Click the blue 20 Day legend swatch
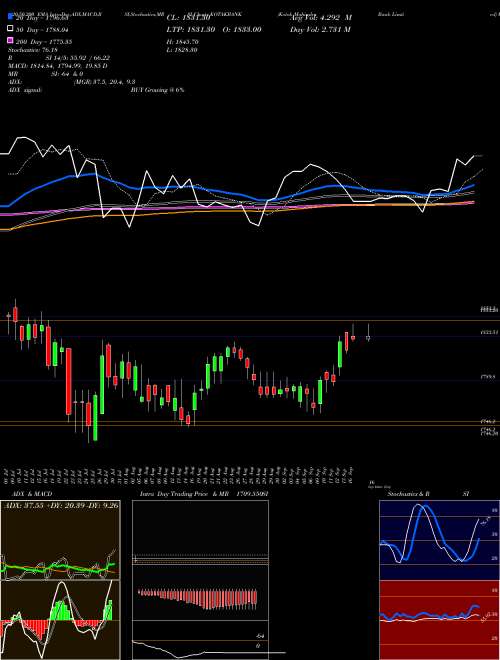This screenshot has height=660, width=500. pos(11,17)
